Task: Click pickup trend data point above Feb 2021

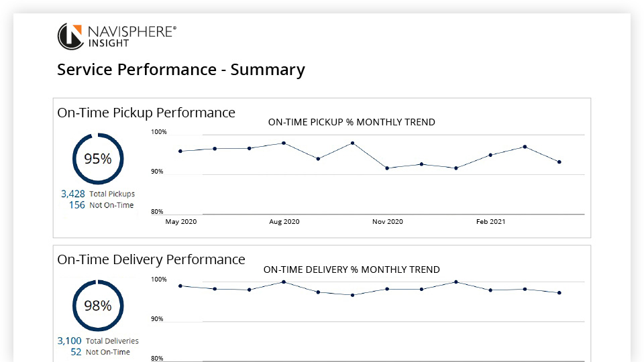Action: [x=490, y=155]
